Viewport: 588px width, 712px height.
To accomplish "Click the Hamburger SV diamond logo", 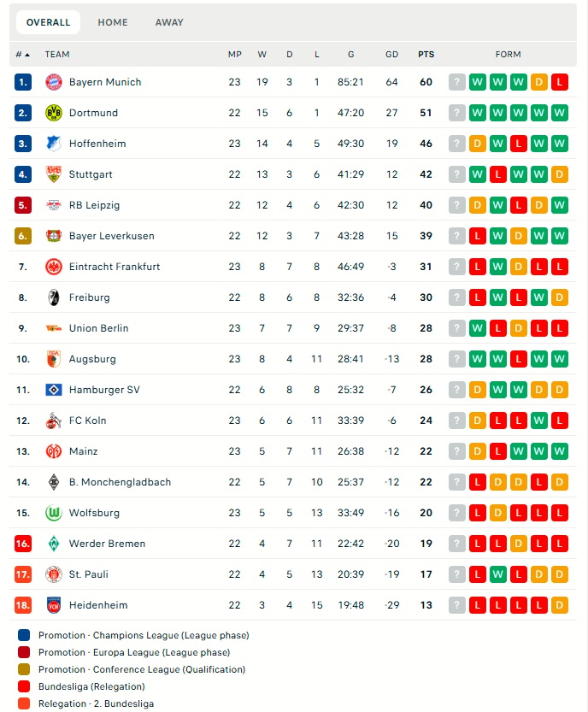I will tap(54, 390).
